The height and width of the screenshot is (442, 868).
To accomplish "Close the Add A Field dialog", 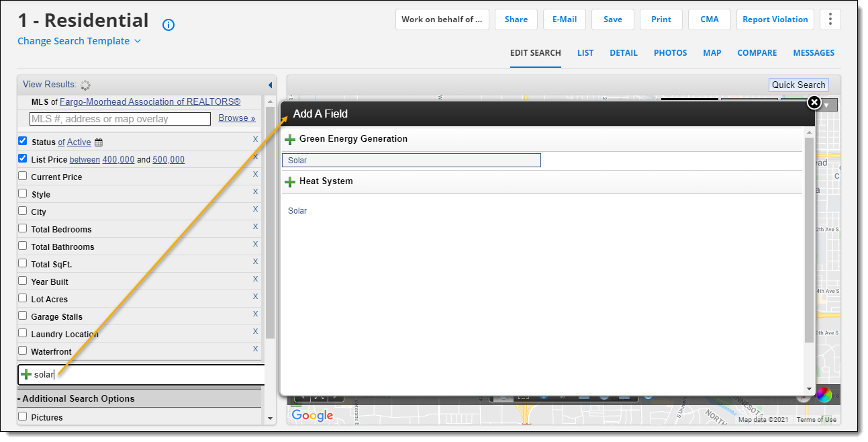I will (814, 102).
